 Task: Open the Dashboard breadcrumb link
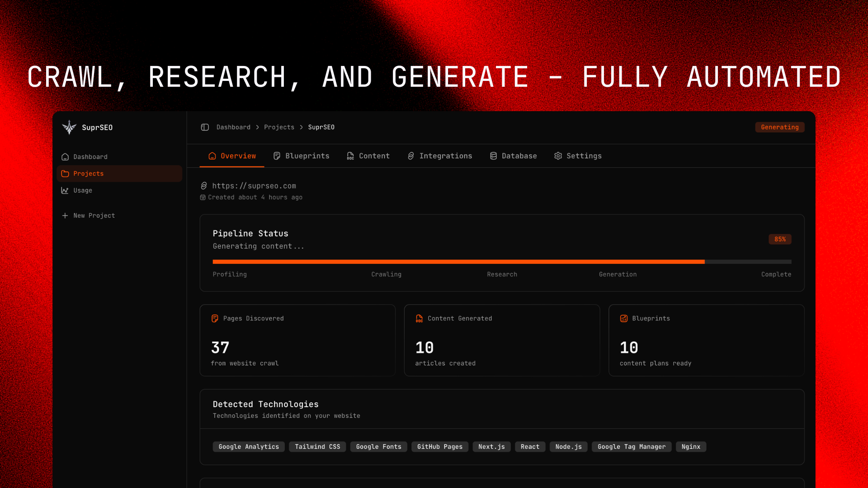tap(233, 127)
